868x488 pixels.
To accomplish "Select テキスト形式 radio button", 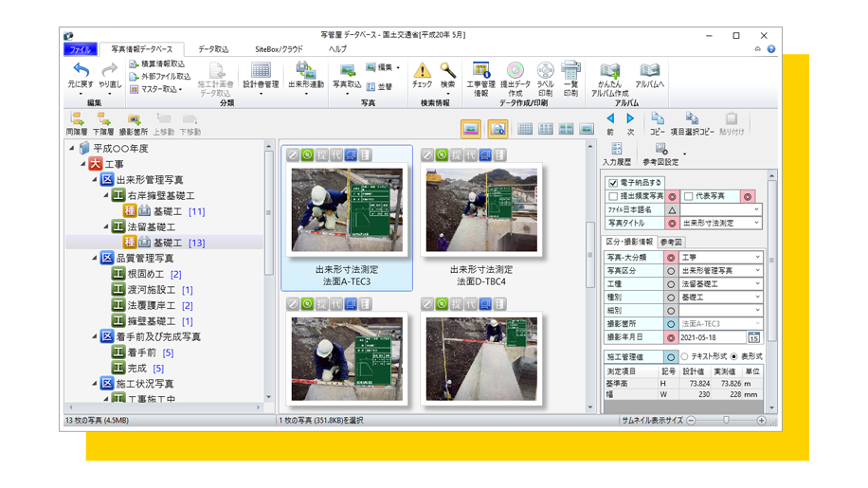I will point(684,356).
